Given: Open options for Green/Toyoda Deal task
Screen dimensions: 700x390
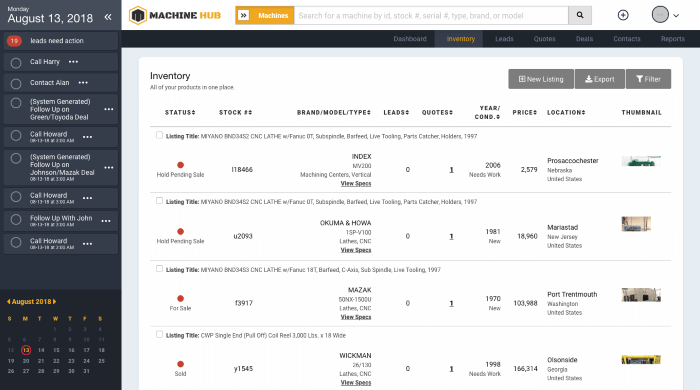Looking at the screenshot, I should (109, 109).
